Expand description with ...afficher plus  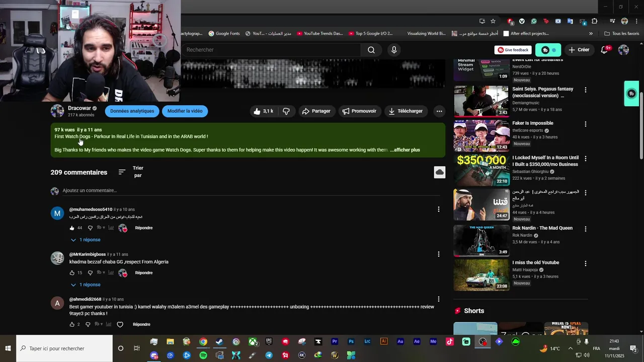coord(405,150)
